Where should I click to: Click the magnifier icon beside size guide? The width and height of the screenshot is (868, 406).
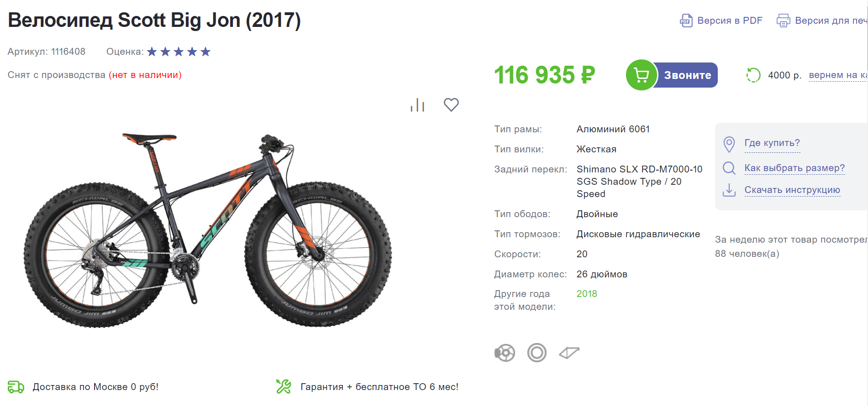point(729,168)
